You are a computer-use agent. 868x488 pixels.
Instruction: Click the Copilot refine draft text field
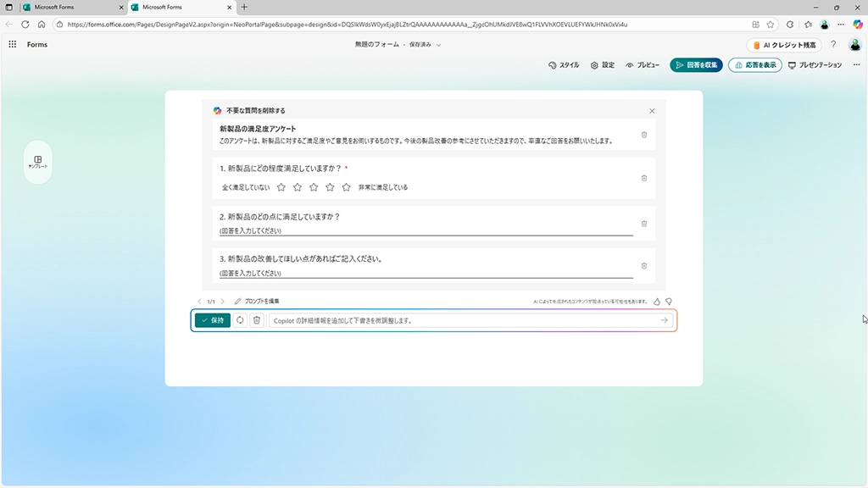tap(462, 320)
